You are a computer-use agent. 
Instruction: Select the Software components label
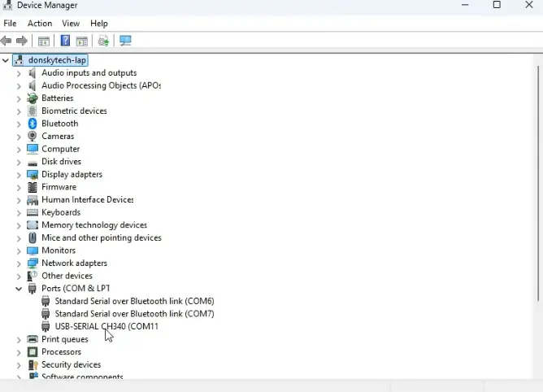[x=82, y=377]
